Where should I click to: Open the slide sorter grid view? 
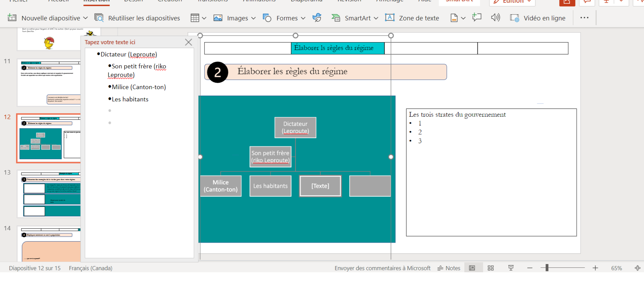pyautogui.click(x=490, y=268)
